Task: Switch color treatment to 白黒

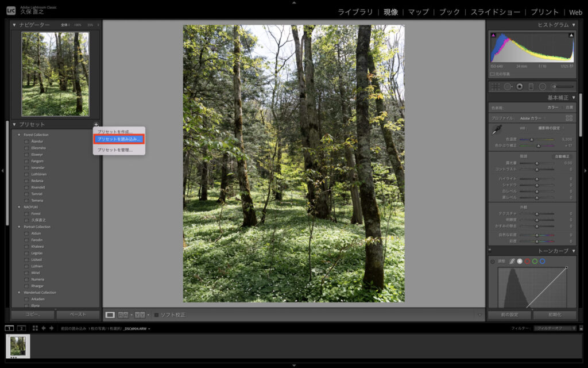Action: click(x=569, y=108)
